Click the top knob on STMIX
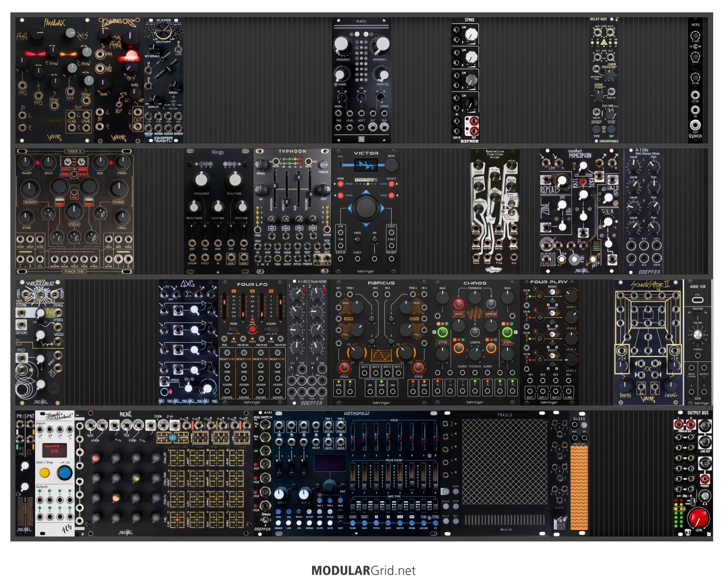 pos(471,34)
